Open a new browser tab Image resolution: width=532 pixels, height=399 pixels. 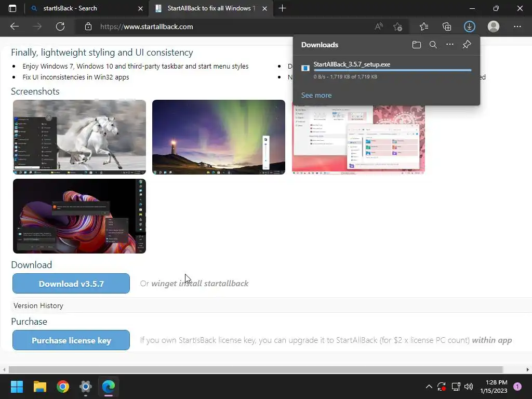(x=282, y=8)
